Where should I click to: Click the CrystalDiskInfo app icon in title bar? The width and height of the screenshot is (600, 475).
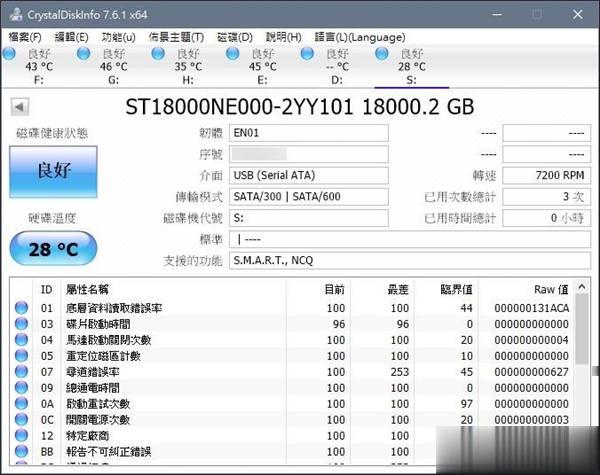pyautogui.click(x=16, y=15)
